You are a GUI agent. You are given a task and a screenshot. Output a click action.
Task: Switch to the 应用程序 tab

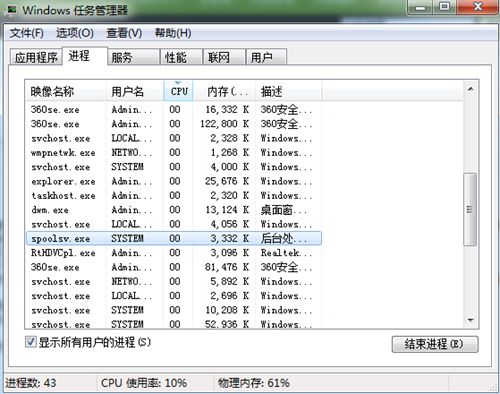tap(36, 57)
